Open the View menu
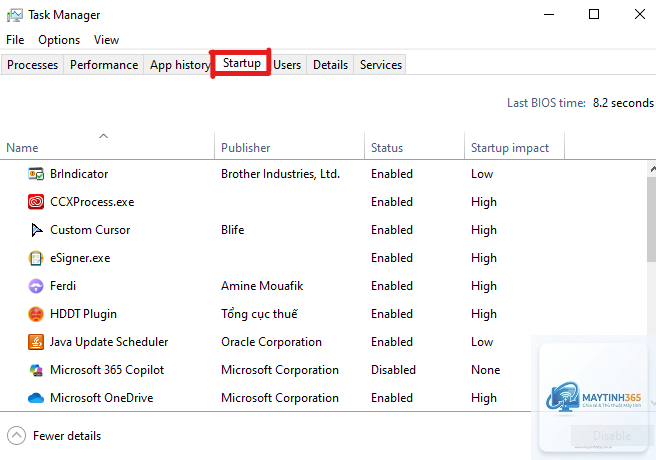The height and width of the screenshot is (460, 656). pos(106,40)
